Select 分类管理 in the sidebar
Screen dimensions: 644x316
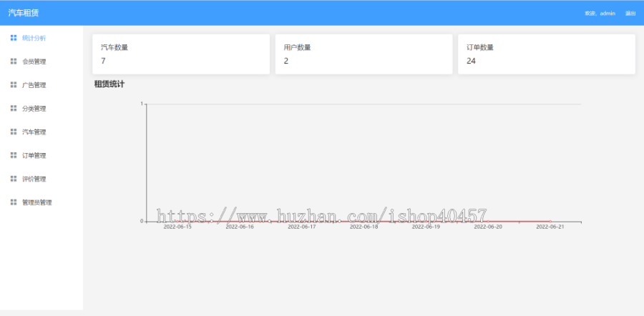(x=41, y=109)
